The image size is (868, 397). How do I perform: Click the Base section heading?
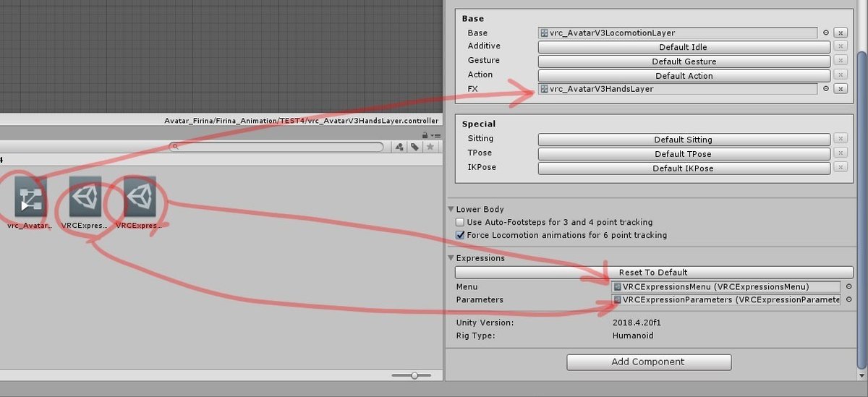point(473,18)
